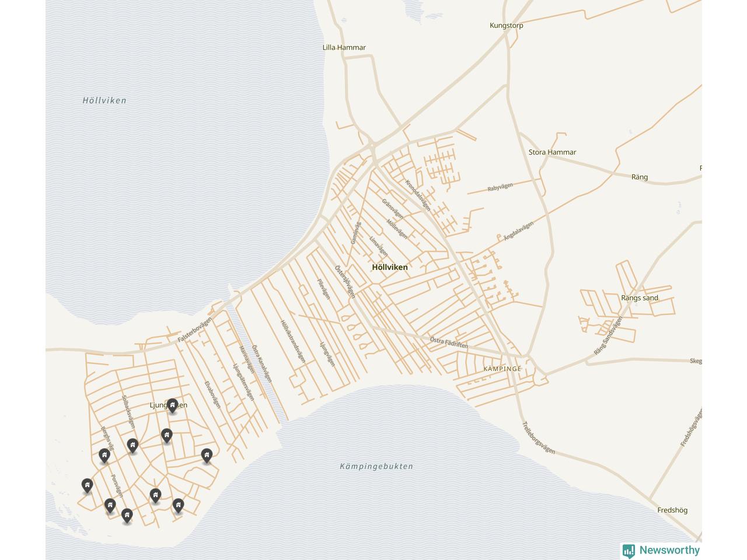Click the Rängs sand place label
The image size is (747, 560).
[639, 298]
